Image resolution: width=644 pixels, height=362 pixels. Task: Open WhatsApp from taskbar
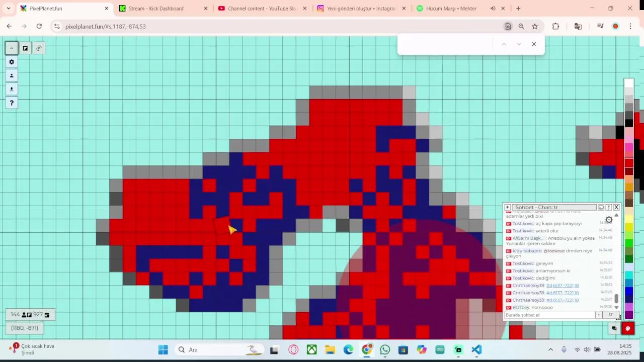(385, 349)
